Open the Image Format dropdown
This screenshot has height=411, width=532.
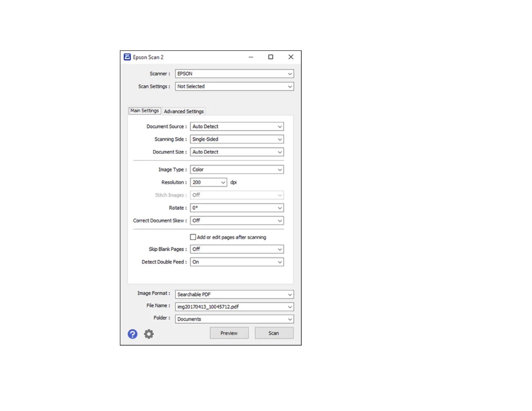pyautogui.click(x=234, y=294)
